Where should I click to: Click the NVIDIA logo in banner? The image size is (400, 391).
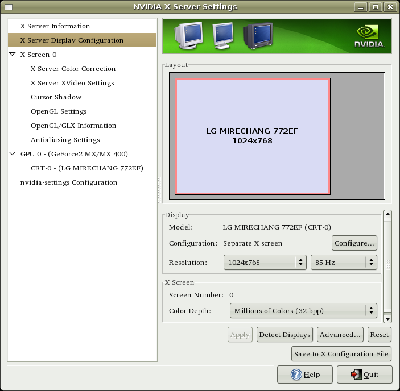[x=368, y=37]
